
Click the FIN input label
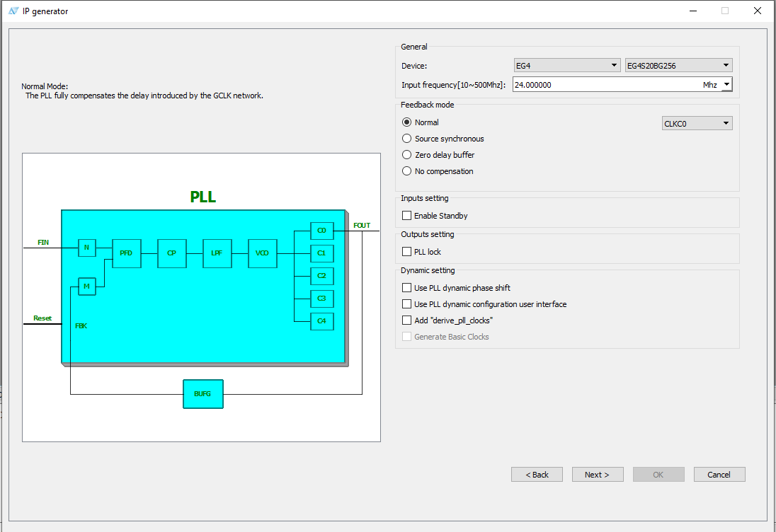click(x=43, y=242)
